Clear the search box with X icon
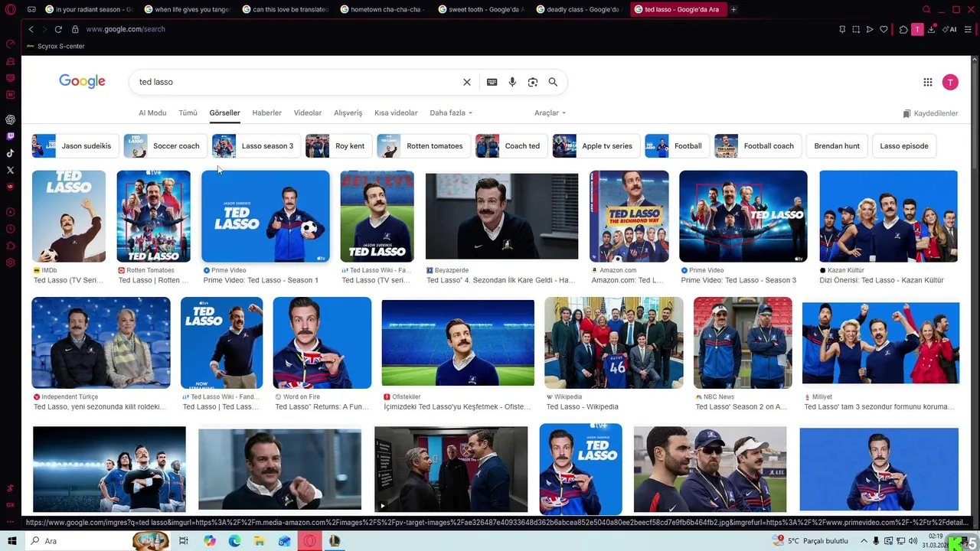This screenshot has height=551, width=980. [x=467, y=82]
